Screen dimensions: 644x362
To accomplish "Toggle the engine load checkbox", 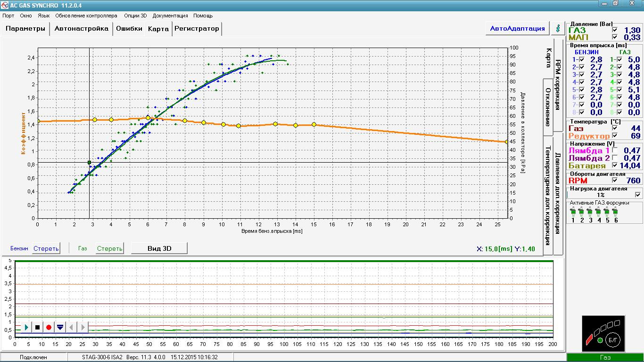I will click(x=638, y=195).
